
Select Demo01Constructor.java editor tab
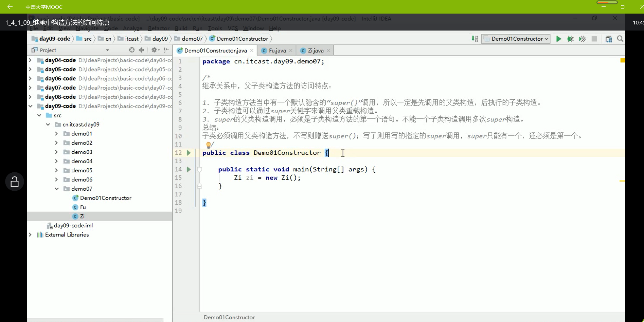216,51
